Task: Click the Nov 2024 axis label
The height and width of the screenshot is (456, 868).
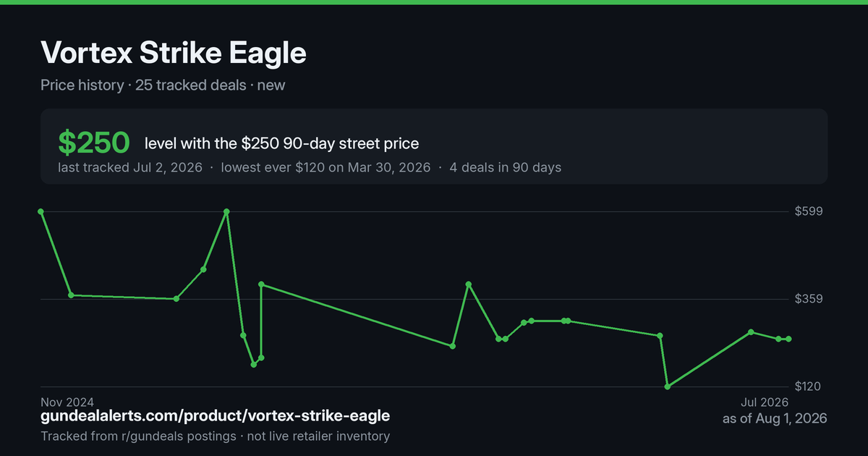Action: [x=67, y=402]
